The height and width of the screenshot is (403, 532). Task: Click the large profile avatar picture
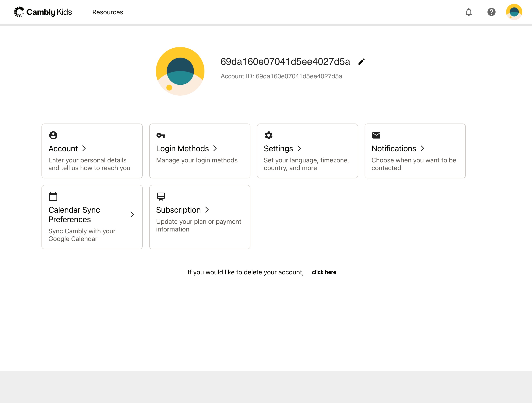tap(180, 71)
